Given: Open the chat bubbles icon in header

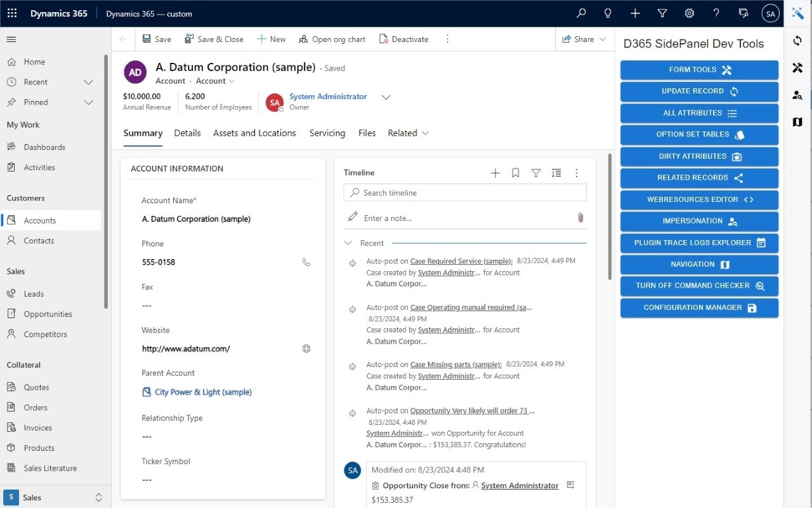Looking at the screenshot, I should pos(743,13).
